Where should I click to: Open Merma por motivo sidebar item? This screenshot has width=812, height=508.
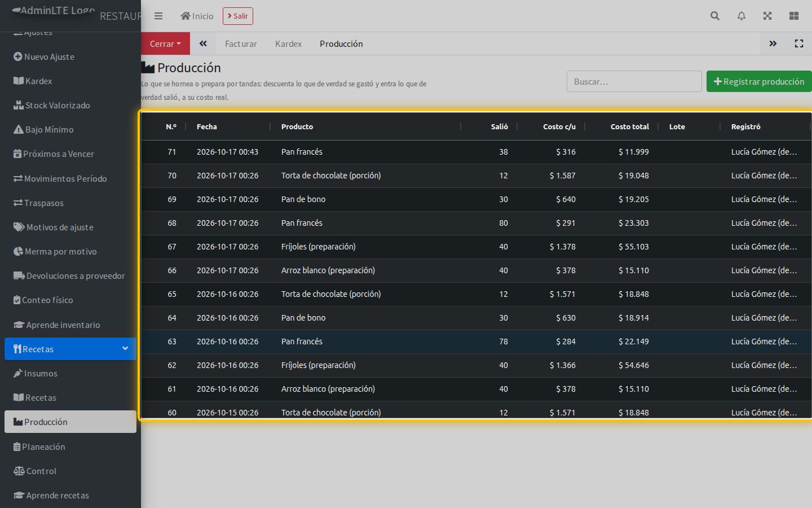(x=70, y=251)
